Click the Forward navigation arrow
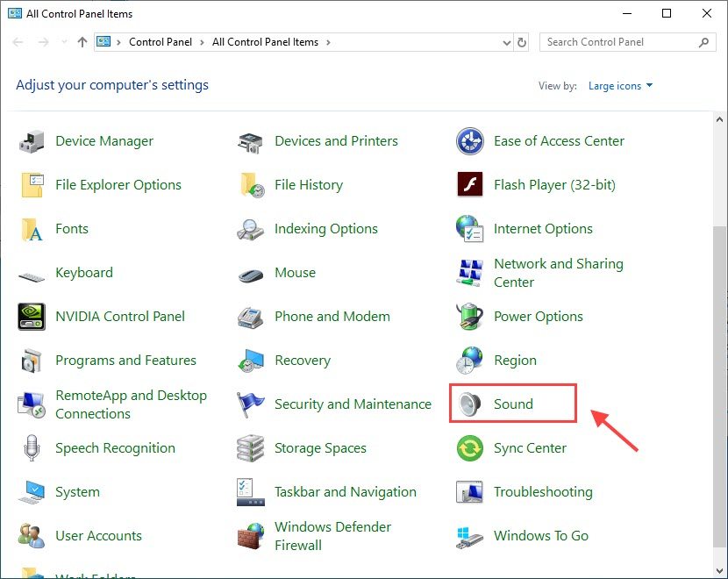 [44, 42]
